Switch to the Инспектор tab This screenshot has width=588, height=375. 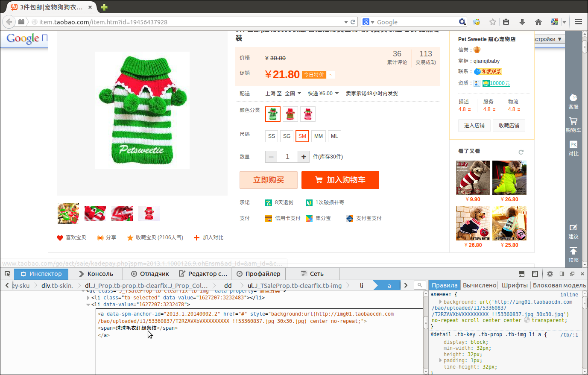pos(41,274)
